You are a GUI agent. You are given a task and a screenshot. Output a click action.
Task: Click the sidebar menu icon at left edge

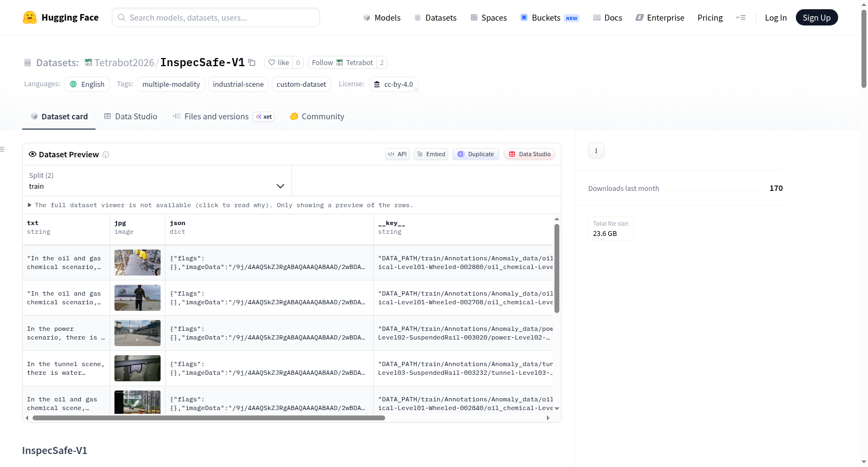[2, 149]
